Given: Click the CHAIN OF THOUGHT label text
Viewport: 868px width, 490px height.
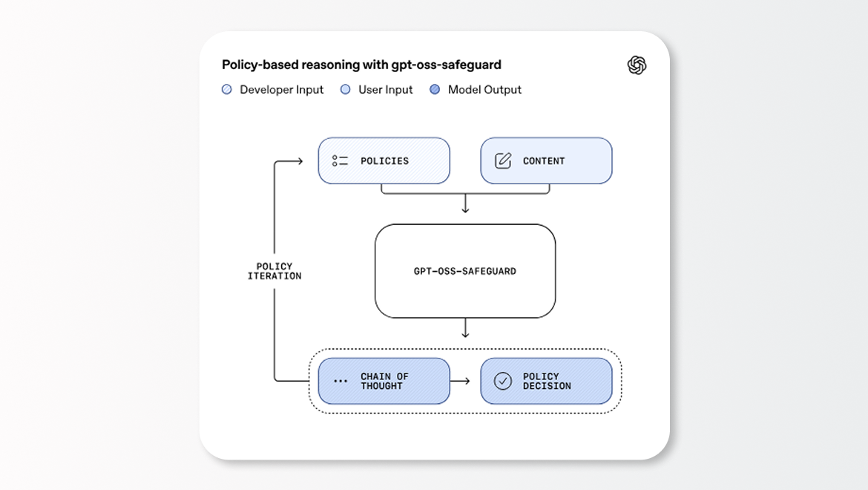Looking at the screenshot, I should click(384, 382).
